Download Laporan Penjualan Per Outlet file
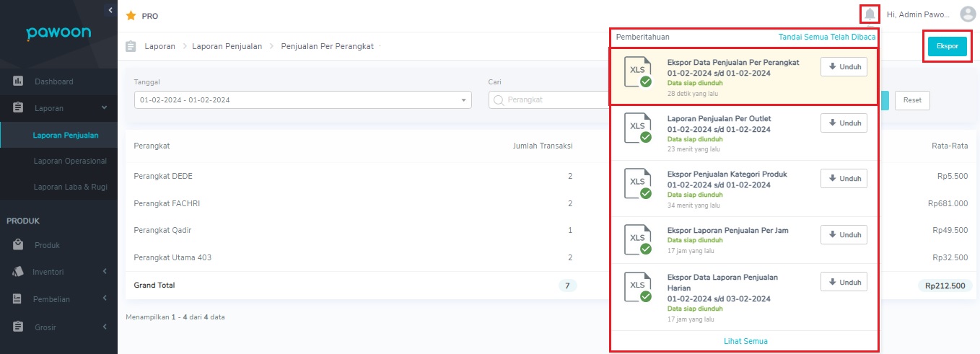 point(844,123)
